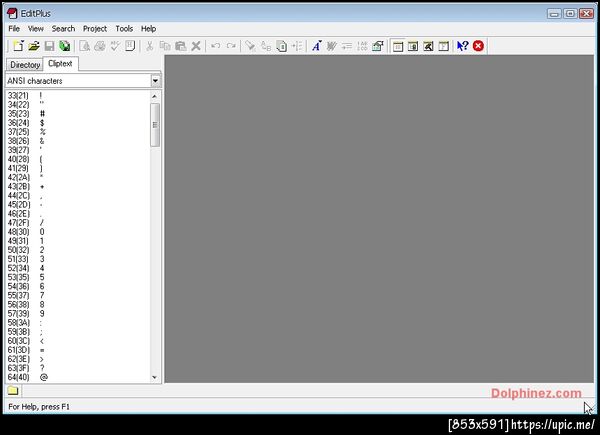Click the Find in Files icon

(282, 46)
